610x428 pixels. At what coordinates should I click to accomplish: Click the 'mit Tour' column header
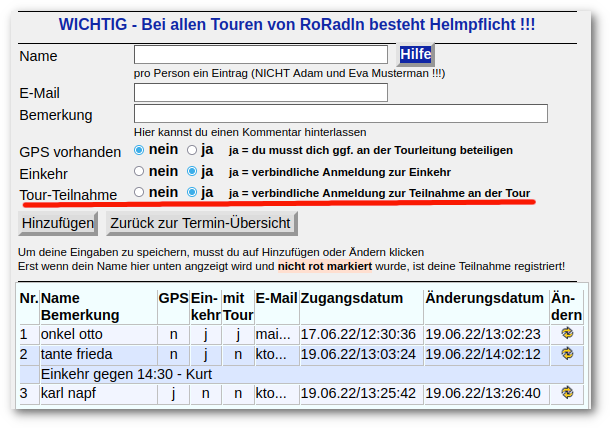(238, 307)
